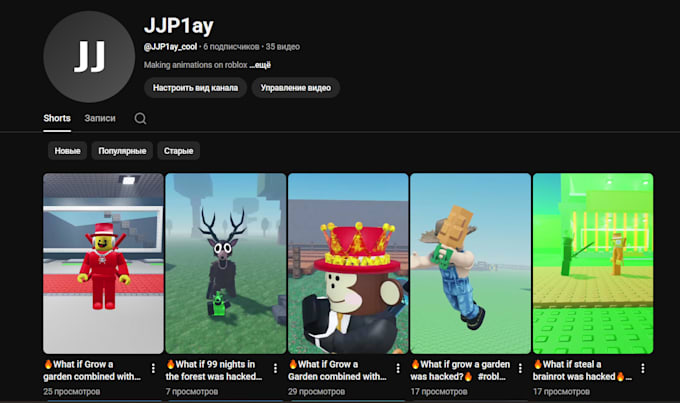This screenshot has width=680, height=403.
Task: Open the monkey with crown short thumbnail
Action: 348,263
